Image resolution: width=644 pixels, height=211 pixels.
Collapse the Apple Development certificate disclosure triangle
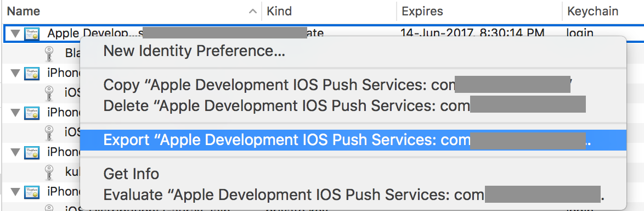pyautogui.click(x=15, y=34)
